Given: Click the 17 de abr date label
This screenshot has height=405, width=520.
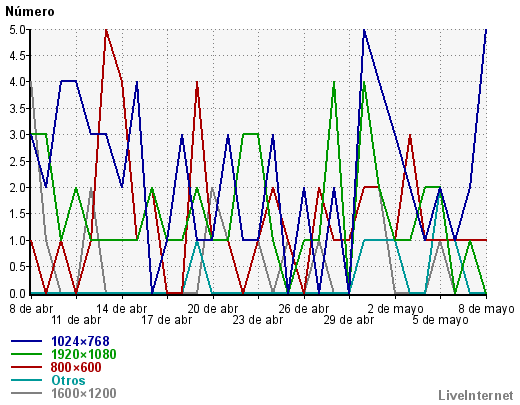Looking at the screenshot, I should pyautogui.click(x=167, y=320).
